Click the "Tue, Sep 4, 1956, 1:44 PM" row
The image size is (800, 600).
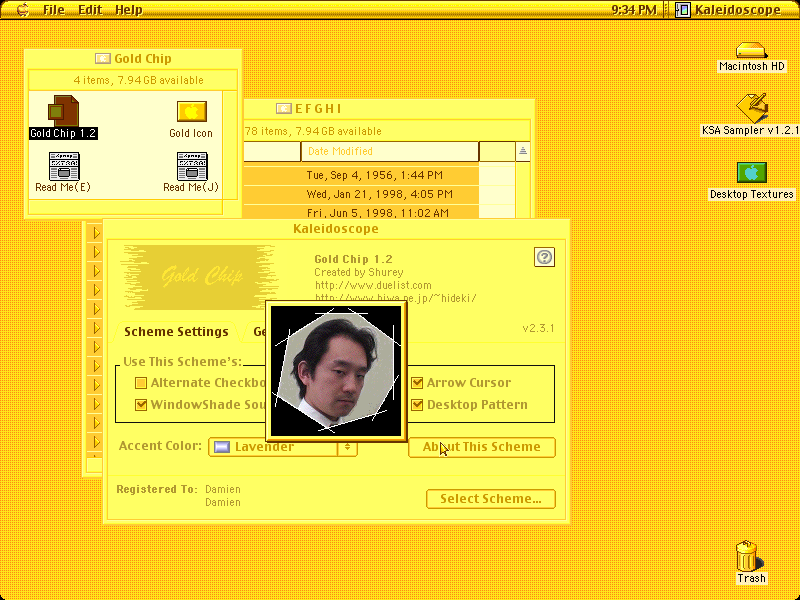374,175
